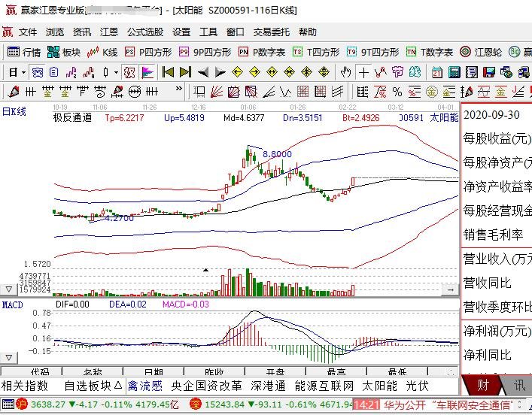Screen dimensions: 532x415
Task: Switch to the 央企国资改革 tab
Action: pos(207,386)
